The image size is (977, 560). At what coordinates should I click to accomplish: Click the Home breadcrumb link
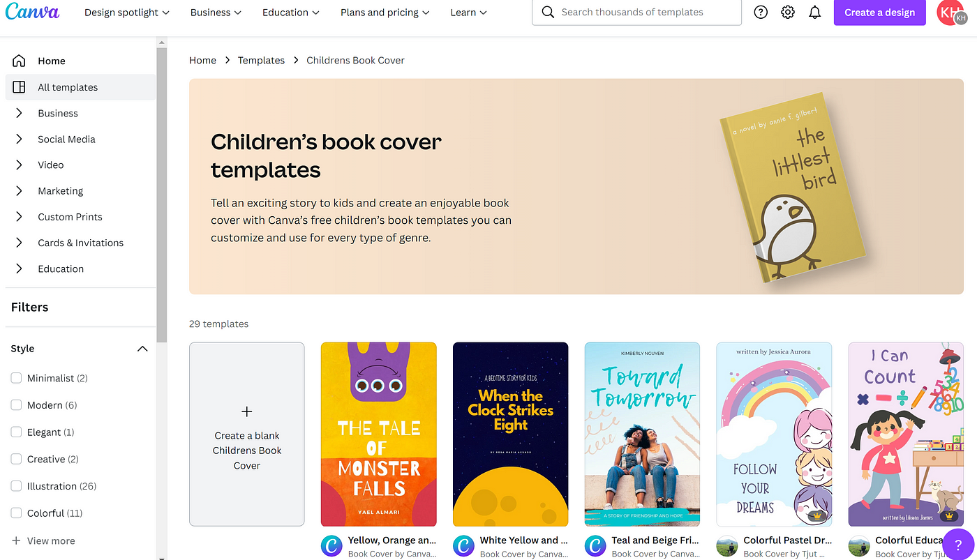(x=202, y=60)
